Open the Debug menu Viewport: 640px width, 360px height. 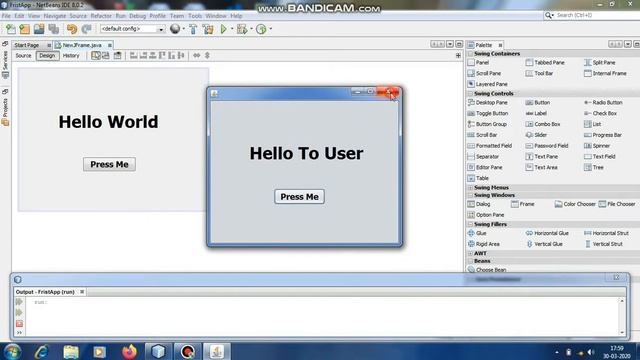coord(138,16)
